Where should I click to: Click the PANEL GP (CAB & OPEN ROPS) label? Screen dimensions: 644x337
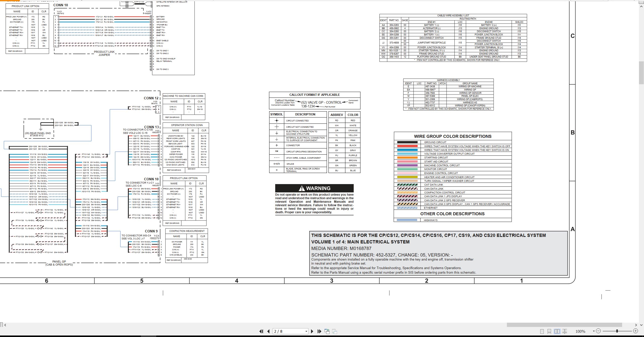coord(59,263)
